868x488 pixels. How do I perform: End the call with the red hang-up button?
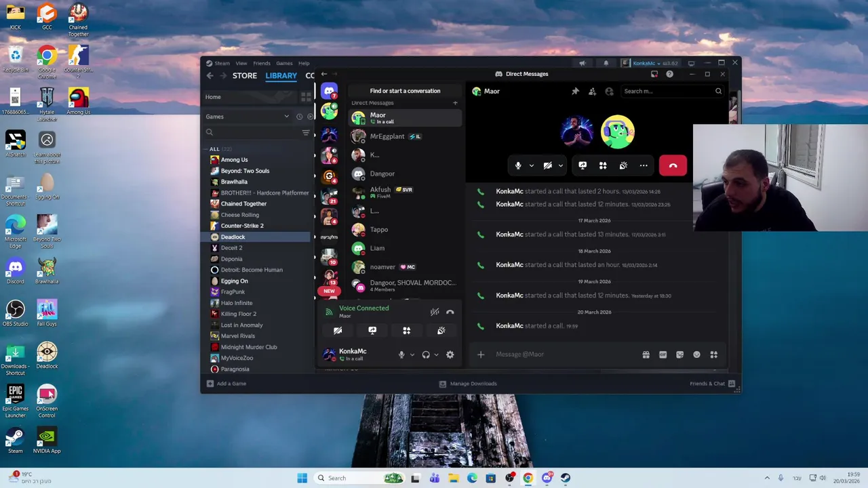tap(673, 165)
